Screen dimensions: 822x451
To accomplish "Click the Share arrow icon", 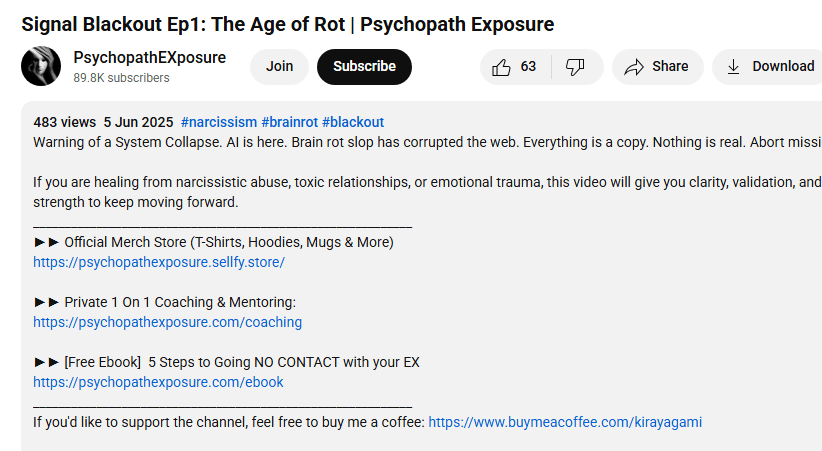I will [633, 67].
